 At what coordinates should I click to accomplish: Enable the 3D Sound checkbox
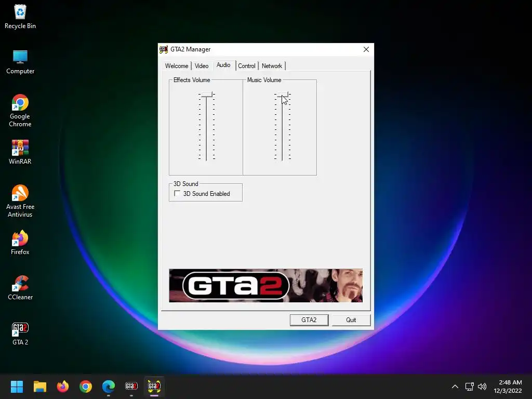coord(177,193)
